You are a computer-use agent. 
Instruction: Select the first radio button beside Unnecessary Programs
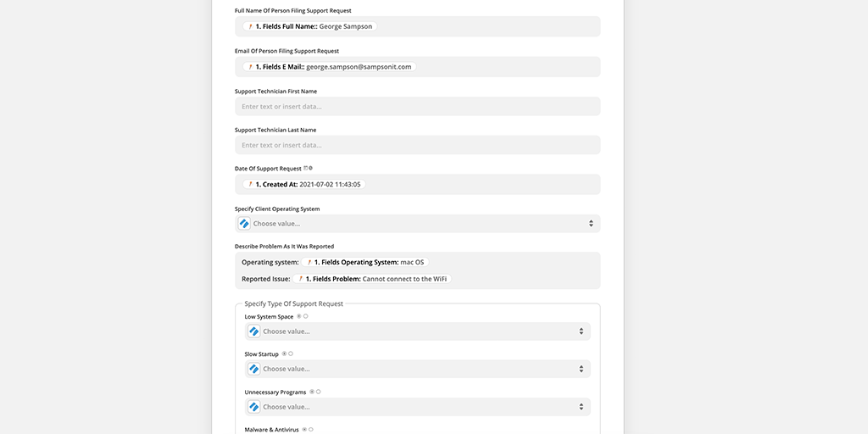coord(312,392)
